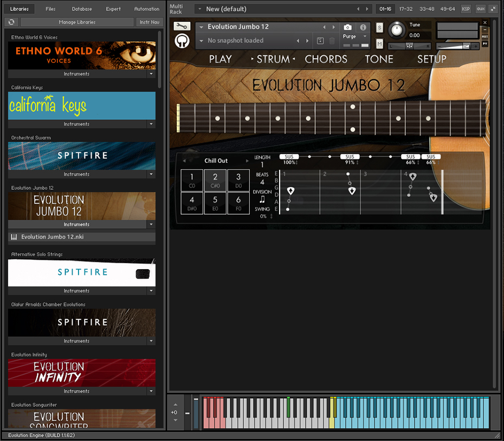Click the Instr Nav button
This screenshot has height=441, width=504.
coord(150,22)
